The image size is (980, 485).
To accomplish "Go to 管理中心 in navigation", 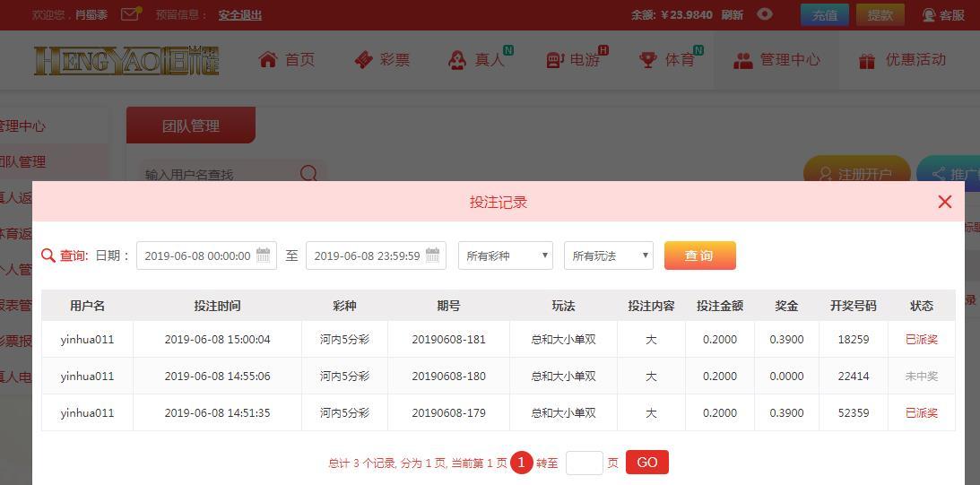I will pos(776,60).
